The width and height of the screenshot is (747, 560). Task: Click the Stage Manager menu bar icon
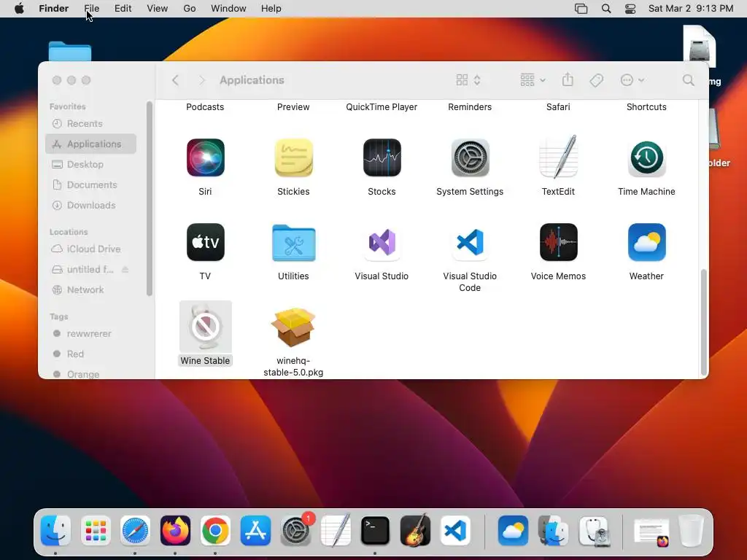tap(581, 9)
